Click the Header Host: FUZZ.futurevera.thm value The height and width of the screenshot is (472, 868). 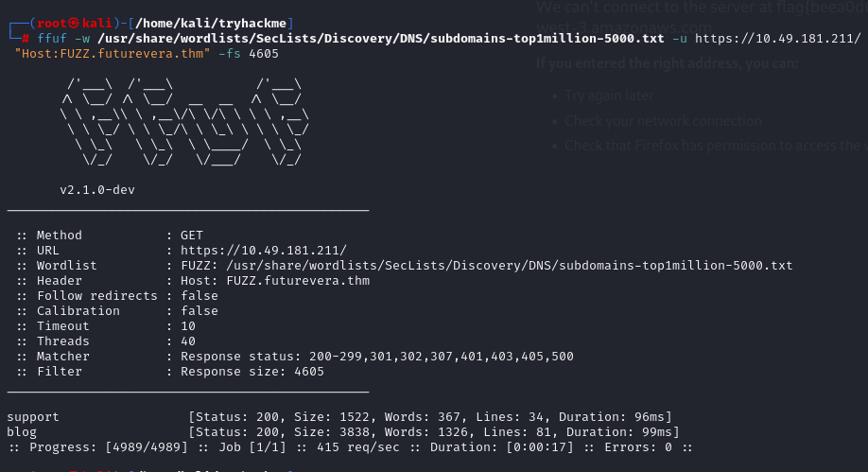pos(275,280)
